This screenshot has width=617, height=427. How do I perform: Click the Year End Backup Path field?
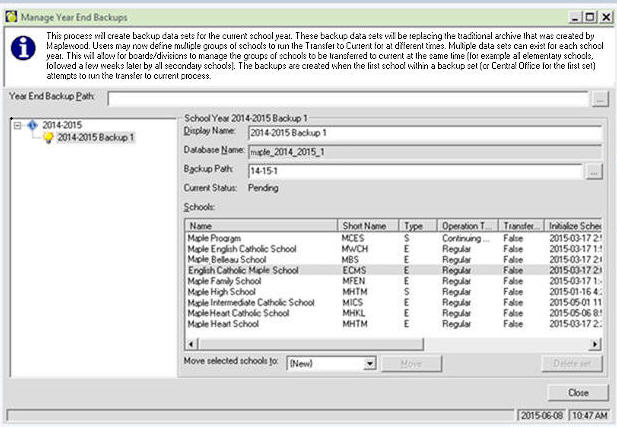click(x=348, y=98)
